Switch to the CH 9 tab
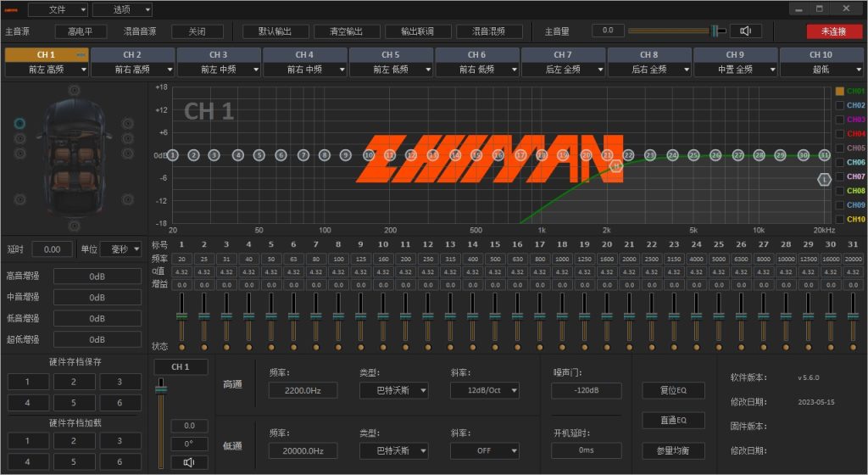 point(735,55)
